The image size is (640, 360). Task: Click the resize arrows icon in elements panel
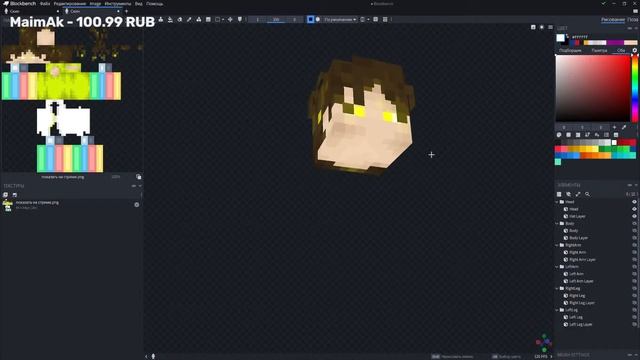(x=578, y=194)
